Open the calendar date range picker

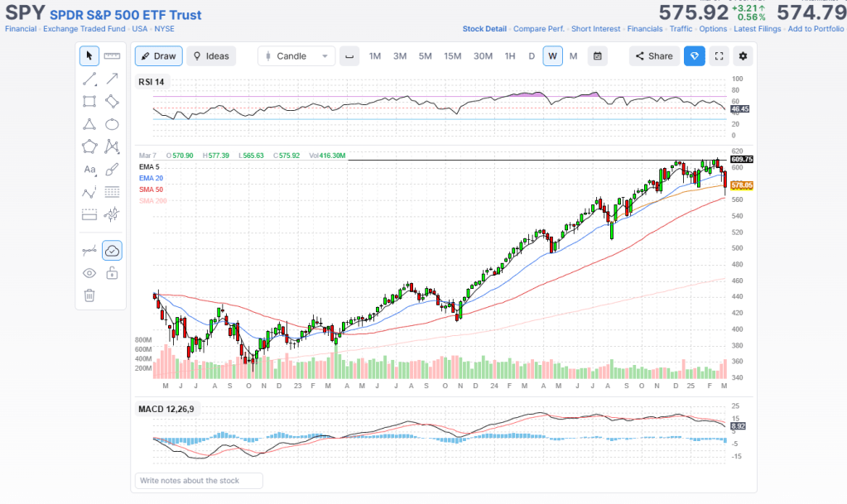click(x=597, y=56)
